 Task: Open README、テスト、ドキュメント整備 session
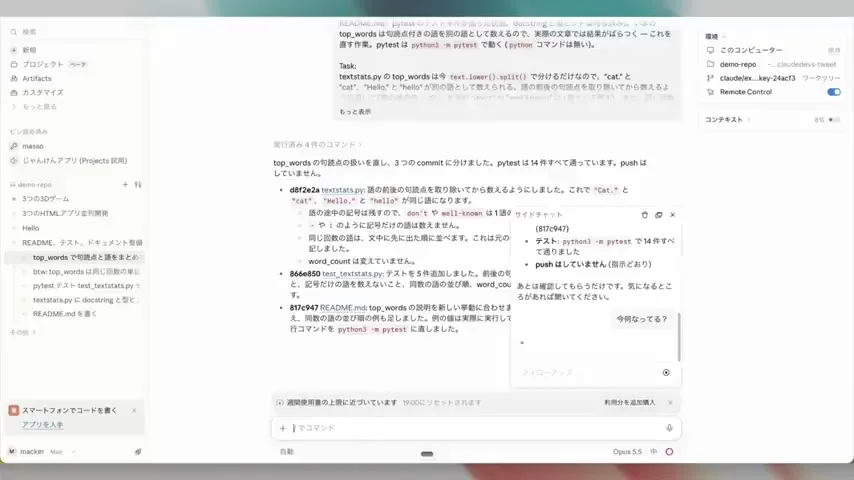pyautogui.click(x=82, y=243)
